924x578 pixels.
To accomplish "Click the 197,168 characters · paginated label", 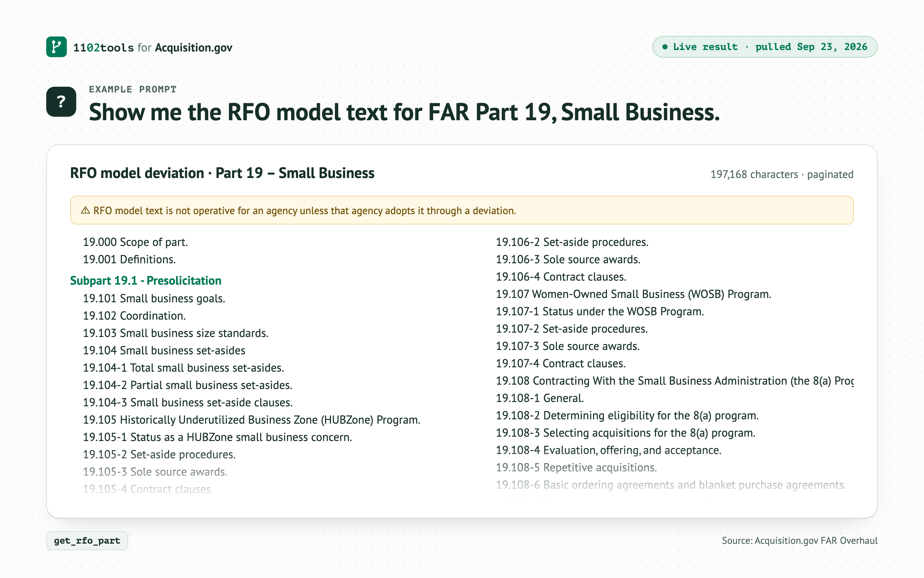I will tap(782, 174).
